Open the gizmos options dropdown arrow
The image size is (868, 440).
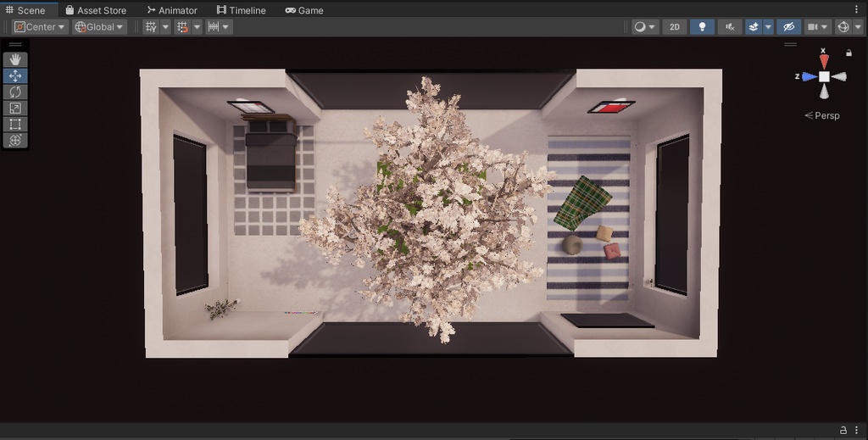(858, 26)
